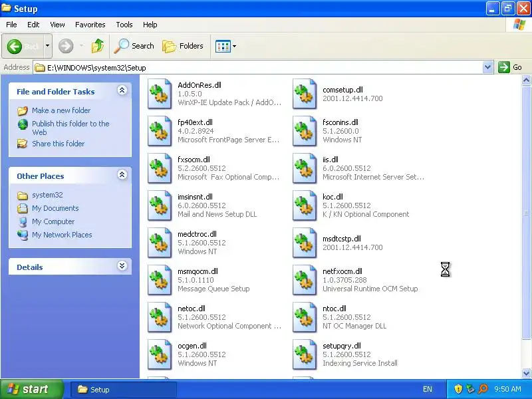
Task: Click inside the address path field
Action: 258,68
